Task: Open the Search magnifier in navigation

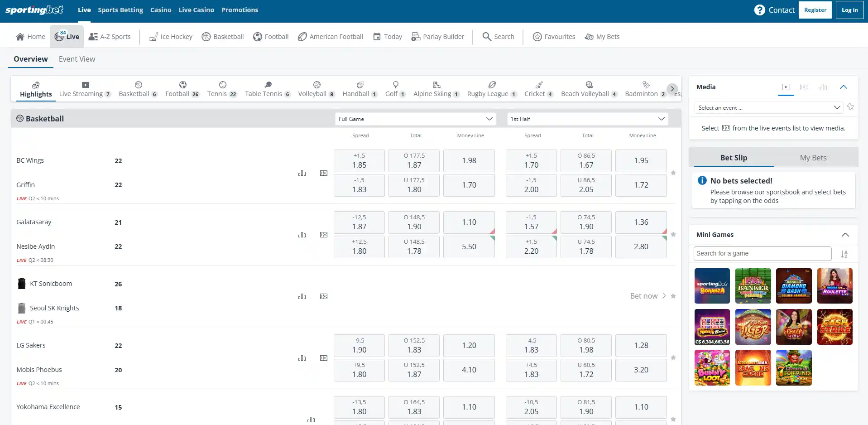Action: pos(487,37)
